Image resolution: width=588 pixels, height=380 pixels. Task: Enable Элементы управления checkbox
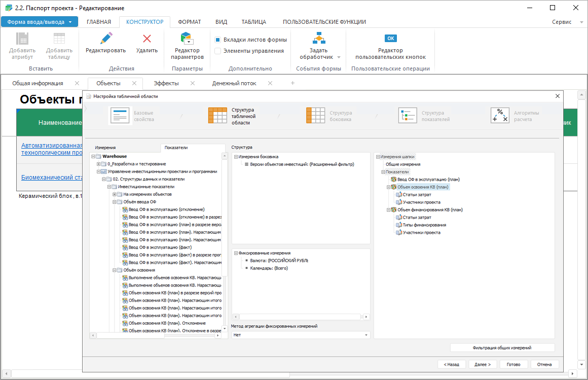click(x=217, y=51)
